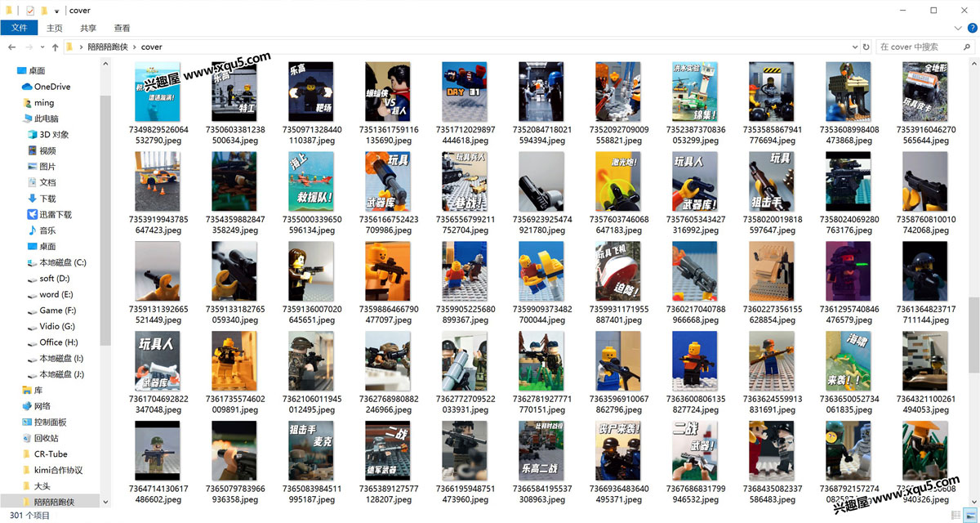Click the search magnifier icon
Screen dimensions: 980x523
click(969, 47)
